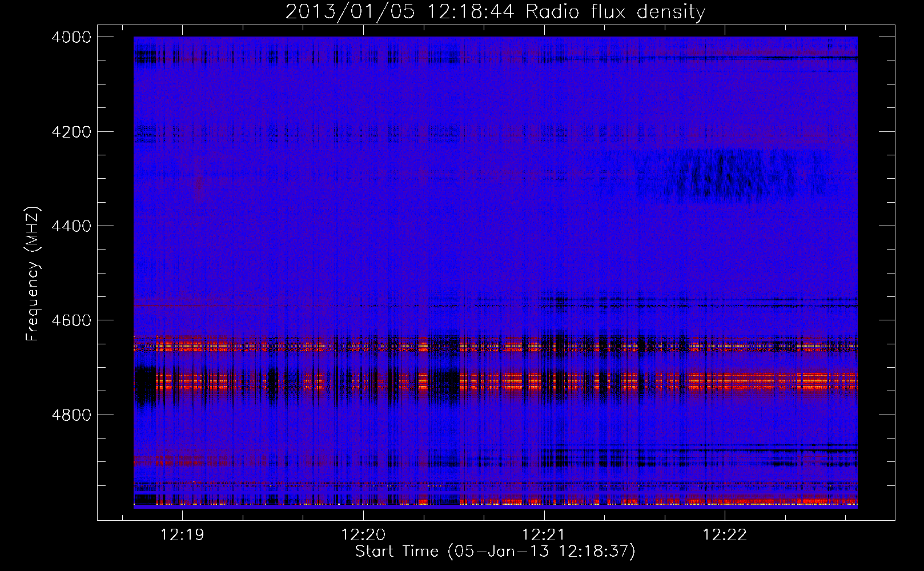The height and width of the screenshot is (571, 924).
Task: Click the 'Start Time (05-Jan-13 12:18:37)' label
Action: pyautogui.click(x=495, y=552)
